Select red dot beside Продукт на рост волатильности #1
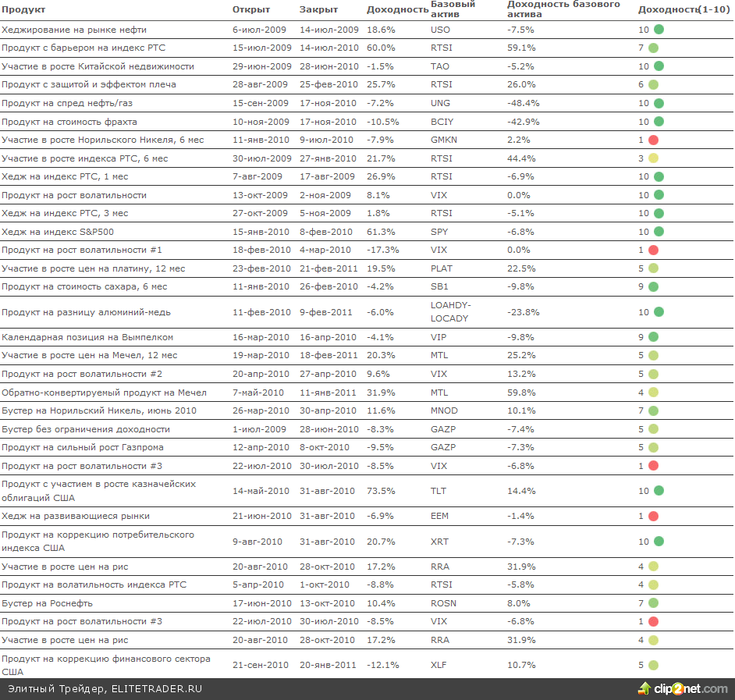 pyautogui.click(x=653, y=250)
